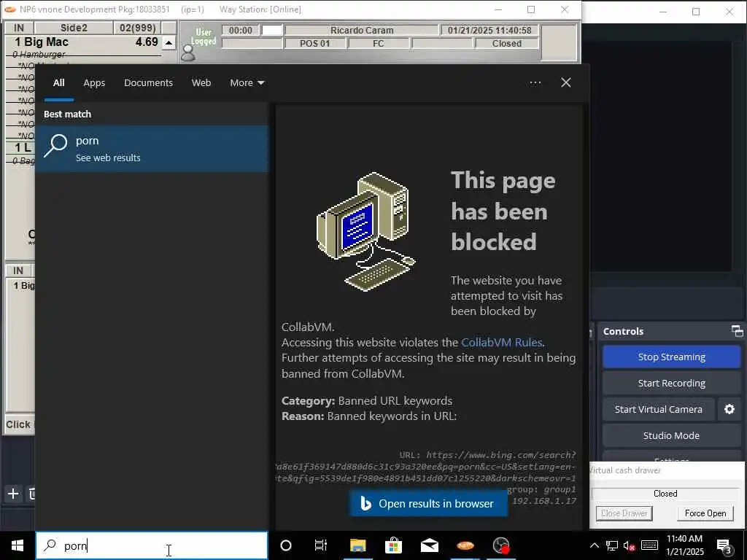
Task: Click Start Recording in OBS Controls
Action: click(x=671, y=383)
